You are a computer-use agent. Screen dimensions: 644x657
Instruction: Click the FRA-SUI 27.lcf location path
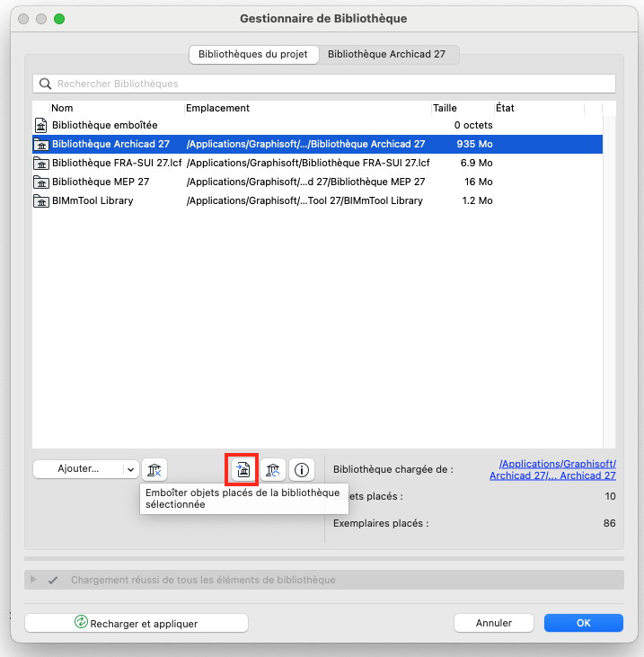308,163
